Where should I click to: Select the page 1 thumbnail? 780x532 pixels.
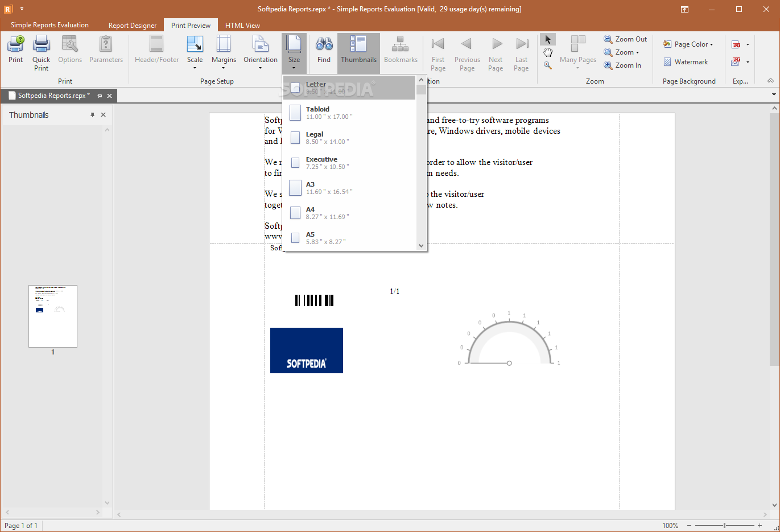tap(53, 316)
